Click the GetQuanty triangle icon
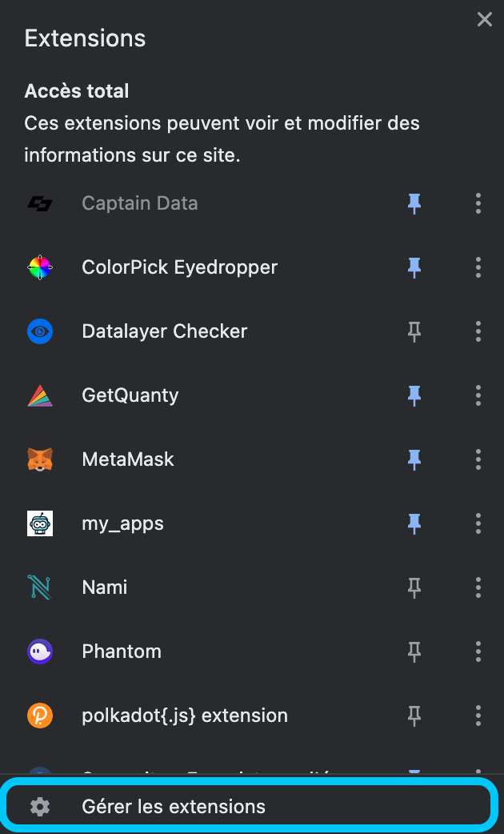The height and width of the screenshot is (834, 504). [40, 395]
